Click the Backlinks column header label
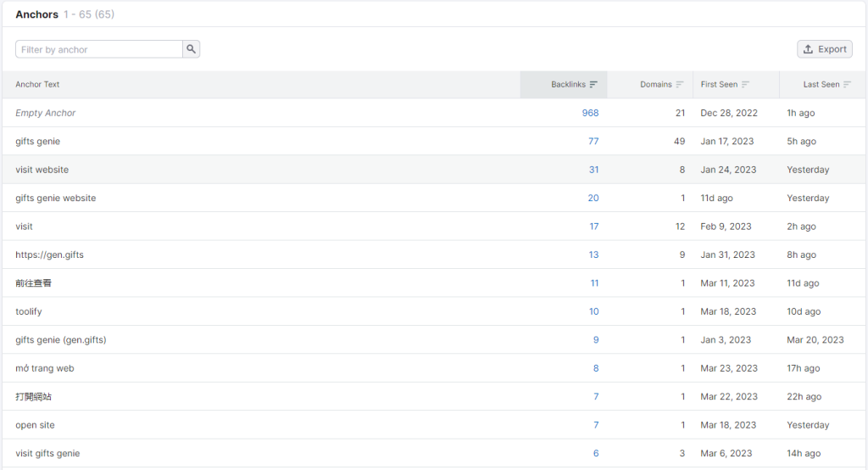The image size is (868, 470). (x=568, y=84)
